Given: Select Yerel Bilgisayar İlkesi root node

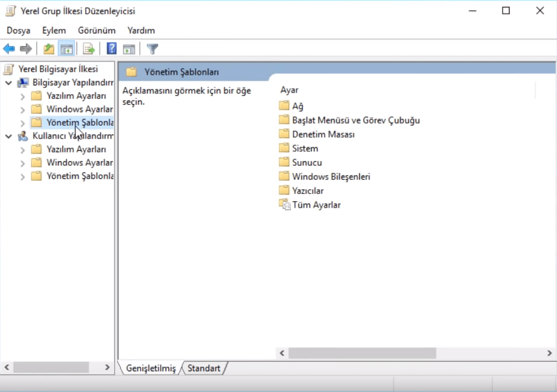Looking at the screenshot, I should pyautogui.click(x=58, y=69).
